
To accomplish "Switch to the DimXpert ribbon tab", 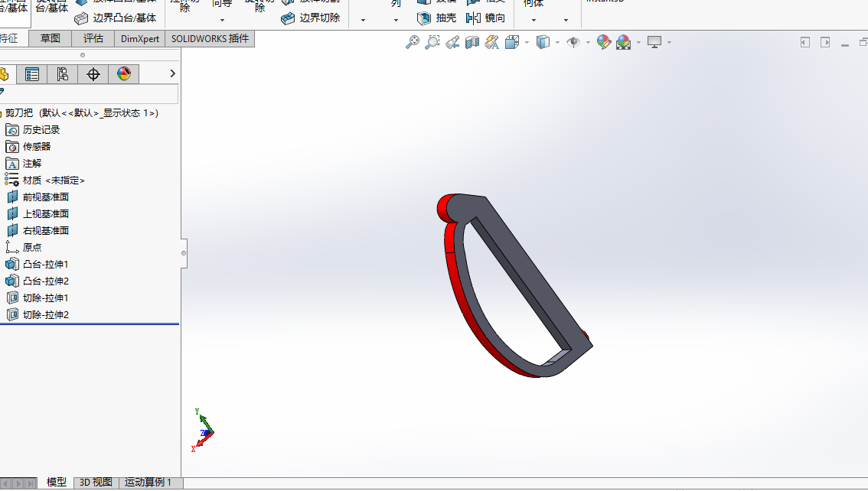I will (140, 38).
